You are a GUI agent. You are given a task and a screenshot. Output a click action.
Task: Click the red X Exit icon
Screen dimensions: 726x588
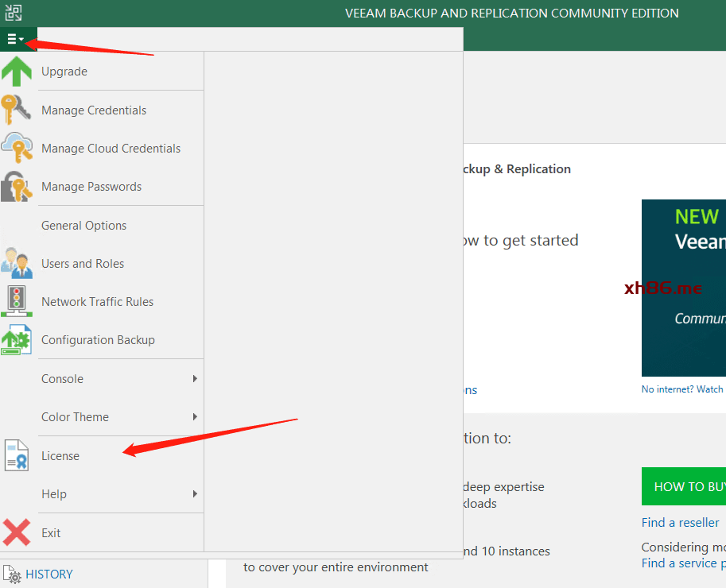pyautogui.click(x=17, y=532)
